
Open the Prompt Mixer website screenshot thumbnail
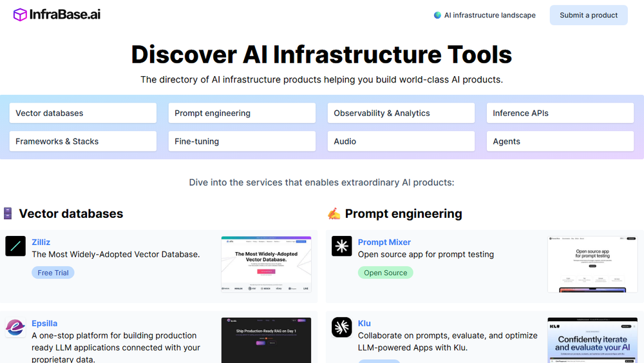(x=592, y=264)
